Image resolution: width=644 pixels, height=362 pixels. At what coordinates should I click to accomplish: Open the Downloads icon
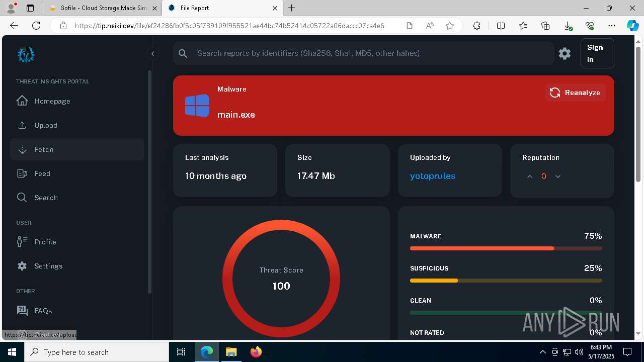pyautogui.click(x=568, y=26)
